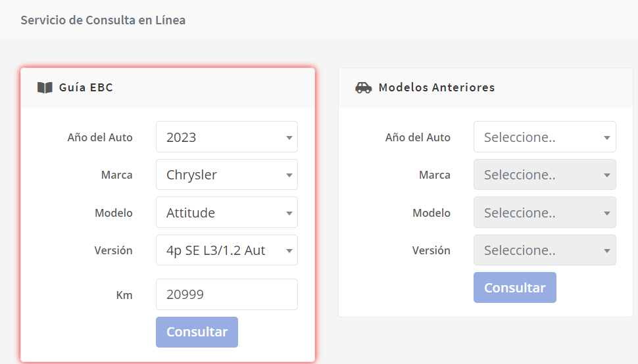638x364 pixels.
Task: Click the arrow of the Chrysler brand selector
Action: 289,175
